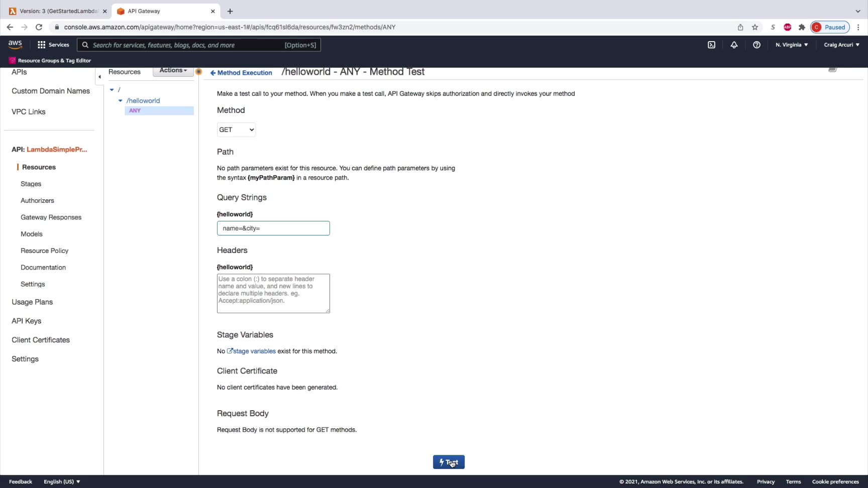Click the browser back arrow
868x488 pixels.
tap(10, 27)
